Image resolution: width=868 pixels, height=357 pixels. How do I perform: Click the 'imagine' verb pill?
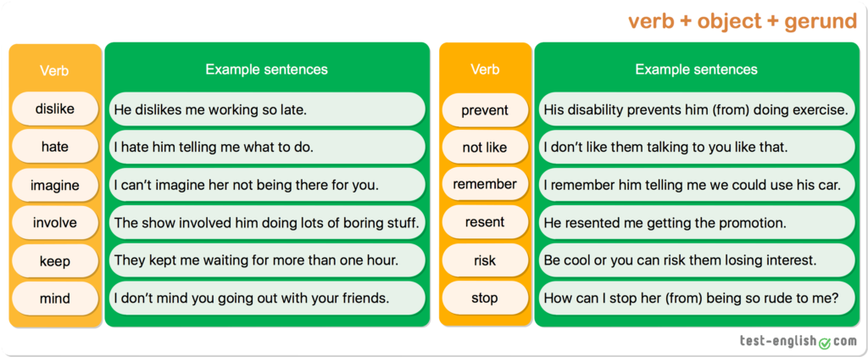coord(55,185)
